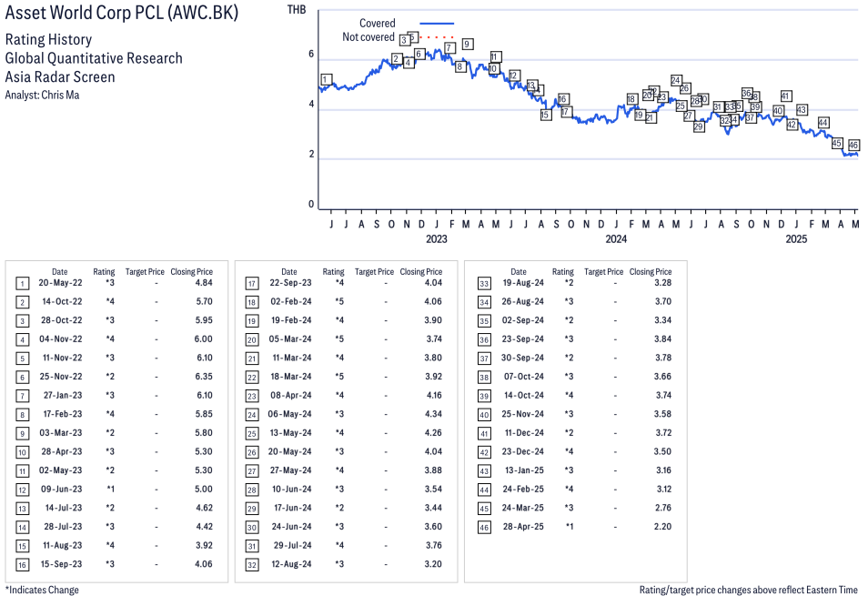Click the third table's Closing Price header
This screenshot has height=596, width=868.
click(651, 272)
